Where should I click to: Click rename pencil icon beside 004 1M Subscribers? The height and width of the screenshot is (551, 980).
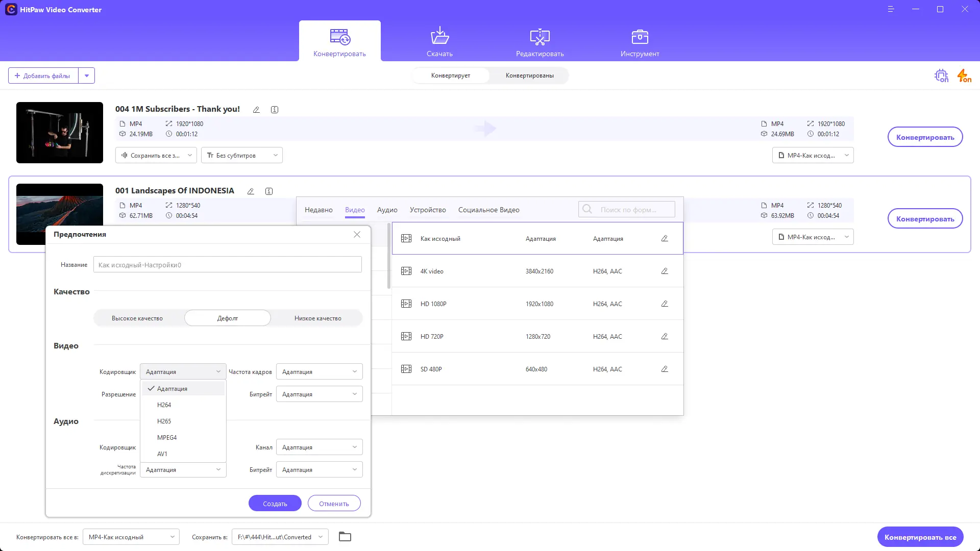[256, 110]
